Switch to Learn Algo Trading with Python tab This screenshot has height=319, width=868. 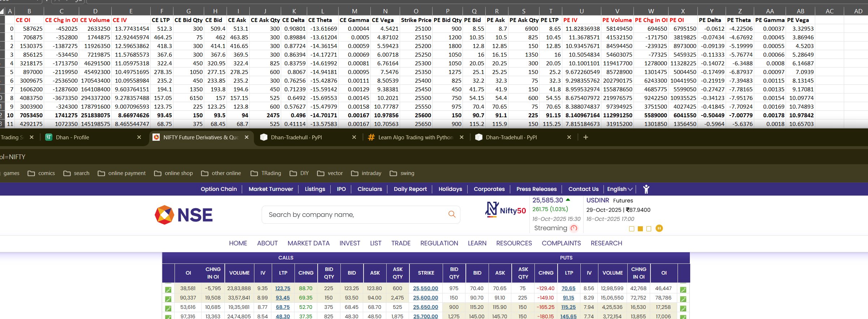[415, 137]
